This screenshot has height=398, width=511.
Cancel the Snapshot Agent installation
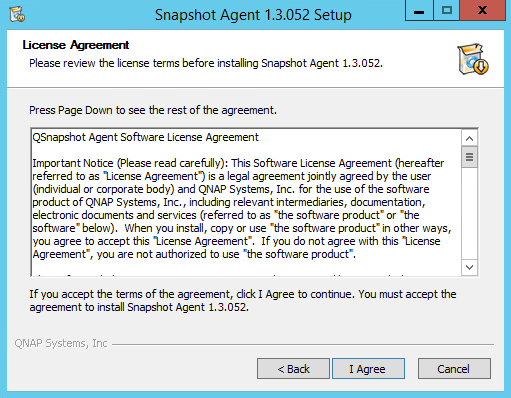(x=454, y=369)
